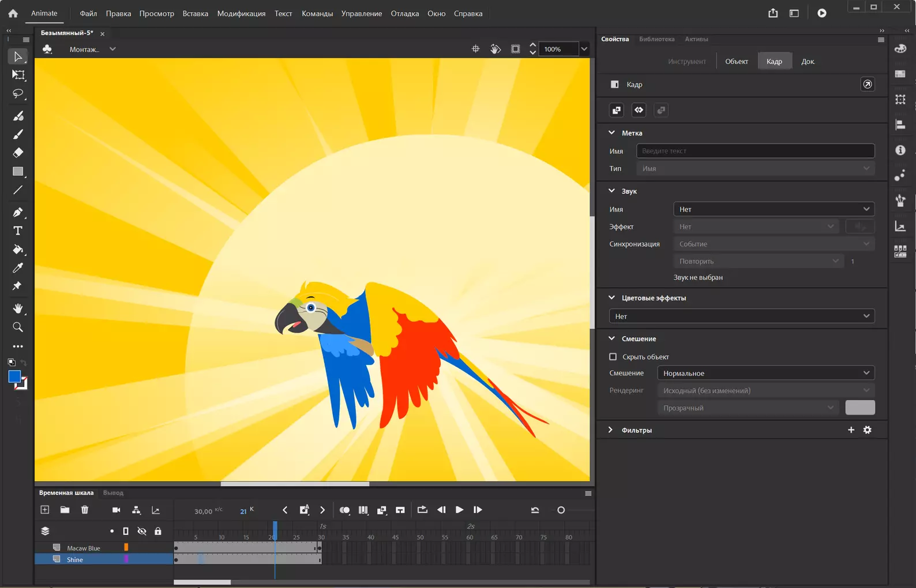This screenshot has height=588, width=916.
Task: Select the Hand tool
Action: 18,308
